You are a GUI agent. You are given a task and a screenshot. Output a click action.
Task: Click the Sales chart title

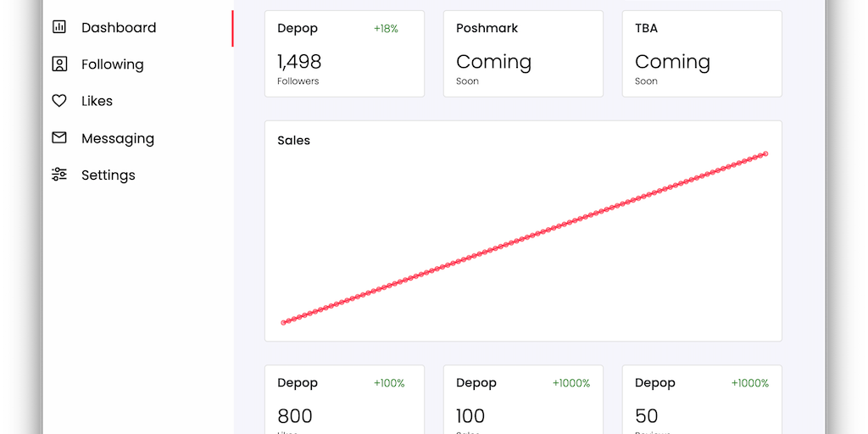click(293, 141)
